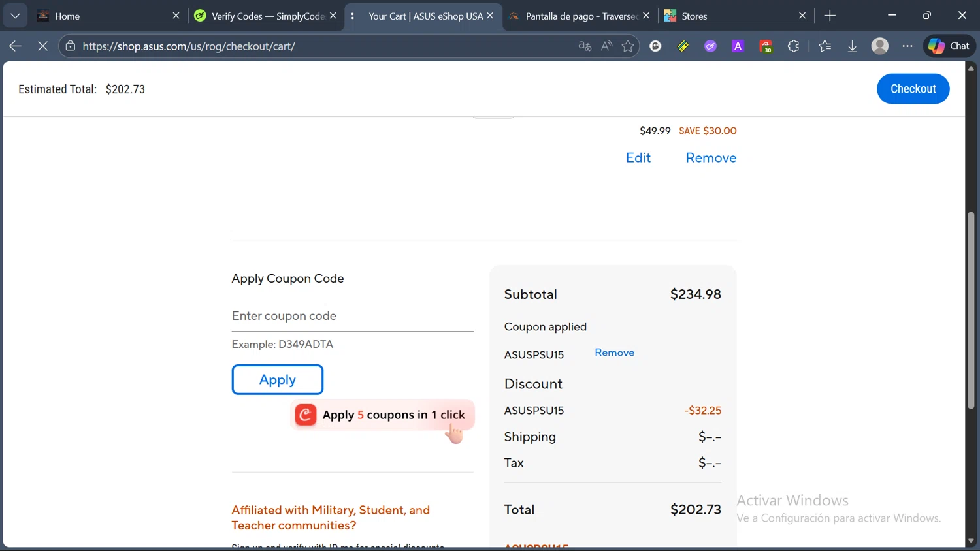The width and height of the screenshot is (980, 551).
Task: Open the browser profile avatar
Action: pyautogui.click(x=880, y=46)
